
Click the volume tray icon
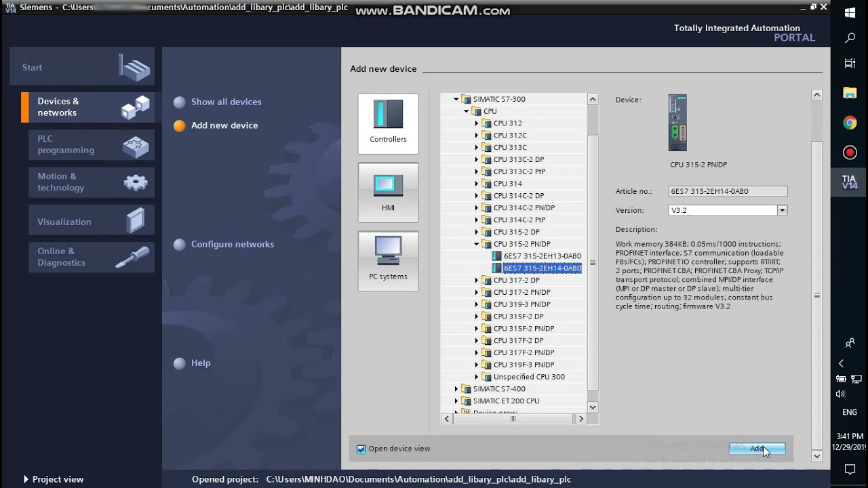pyautogui.click(x=841, y=394)
